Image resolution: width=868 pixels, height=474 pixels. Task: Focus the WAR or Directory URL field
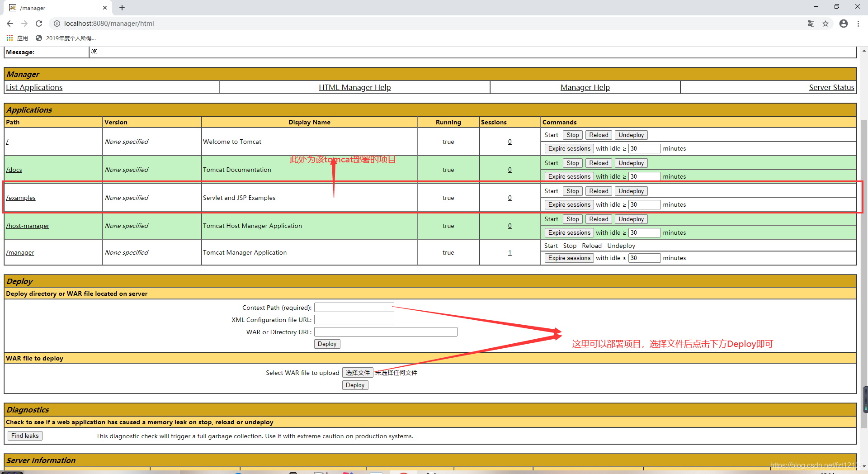(x=386, y=332)
